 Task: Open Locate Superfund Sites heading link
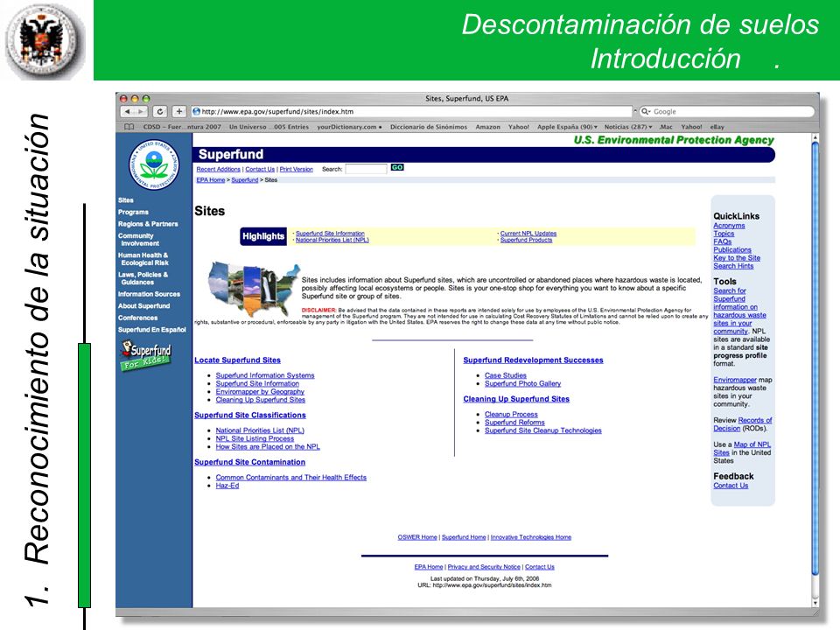pos(237,360)
